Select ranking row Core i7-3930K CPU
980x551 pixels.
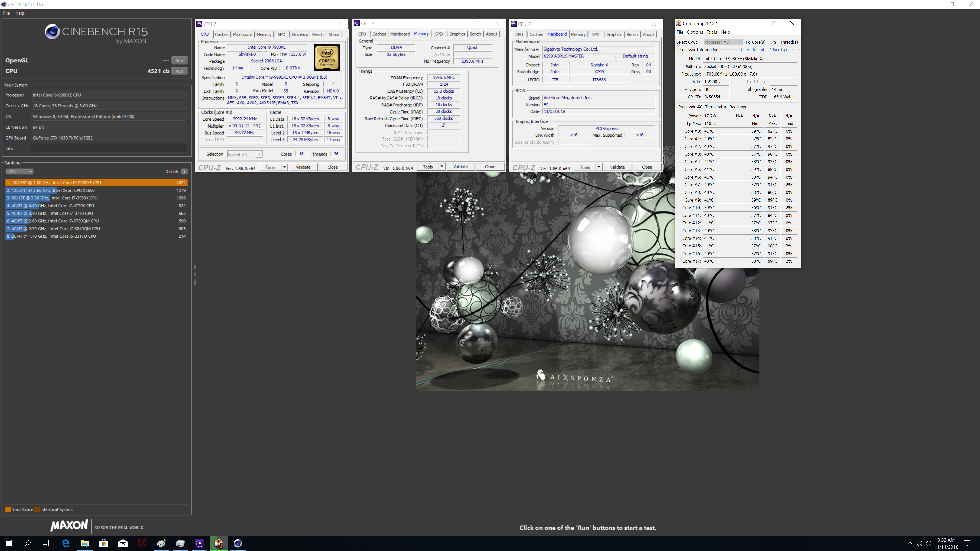click(x=96, y=198)
